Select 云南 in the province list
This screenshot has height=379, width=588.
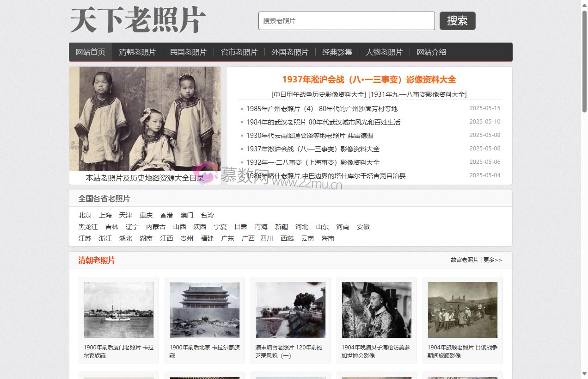pyautogui.click(x=307, y=238)
